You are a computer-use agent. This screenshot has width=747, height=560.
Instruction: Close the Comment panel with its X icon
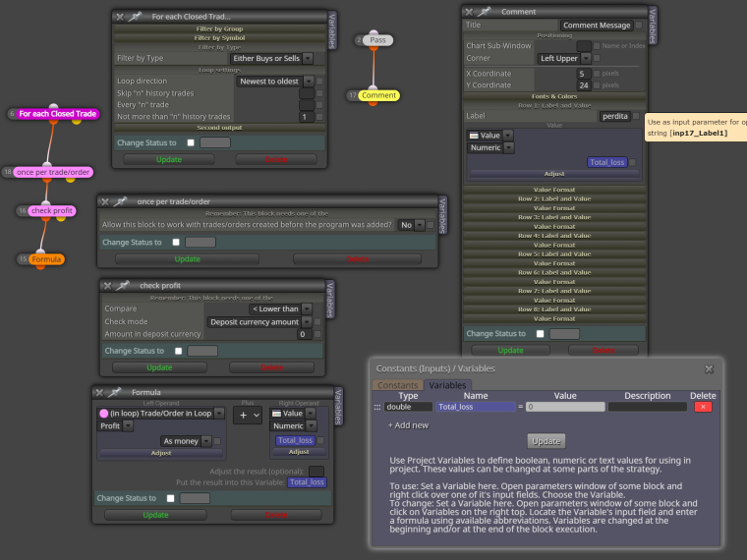[x=469, y=12]
